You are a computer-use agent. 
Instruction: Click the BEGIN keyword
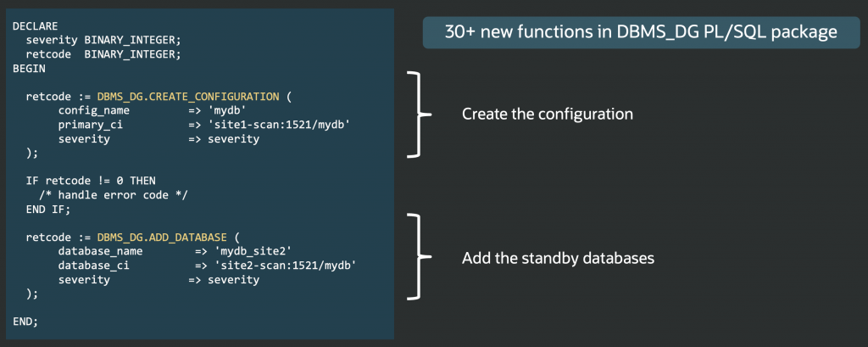(x=30, y=69)
